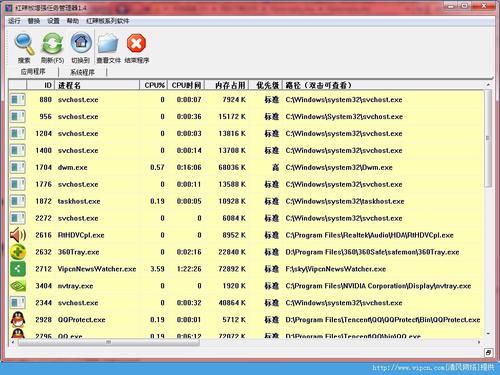Screen dimensions: 500x375
Task: Click the taskhost.exe row icon
Action: (18, 201)
